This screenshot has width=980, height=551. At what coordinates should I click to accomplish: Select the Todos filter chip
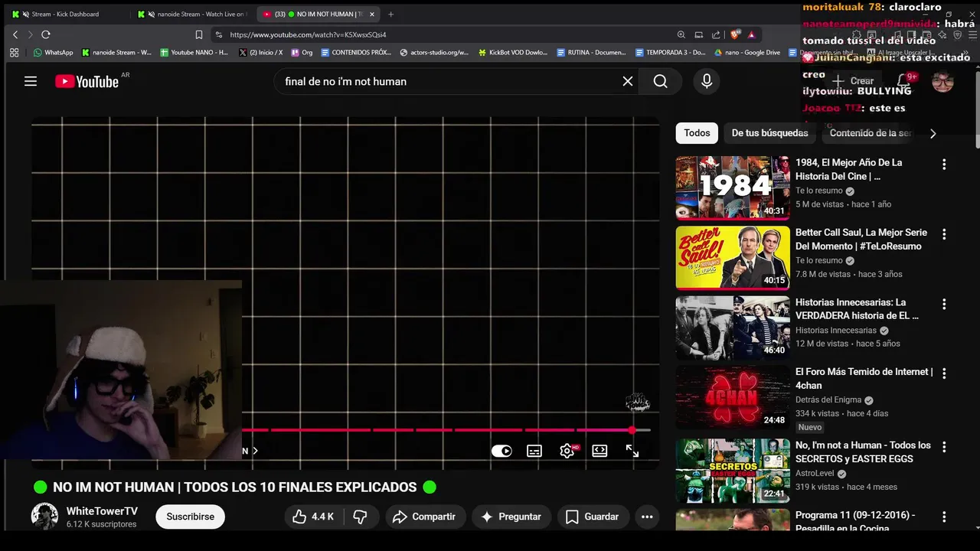697,133
